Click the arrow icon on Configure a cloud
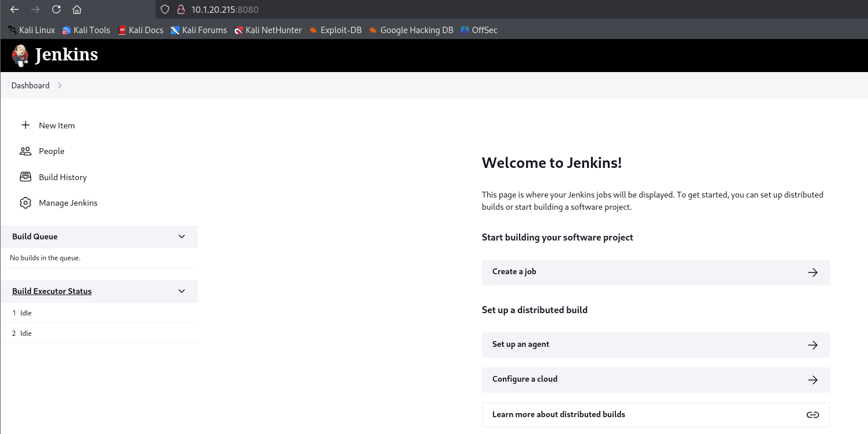868x434 pixels. point(813,379)
